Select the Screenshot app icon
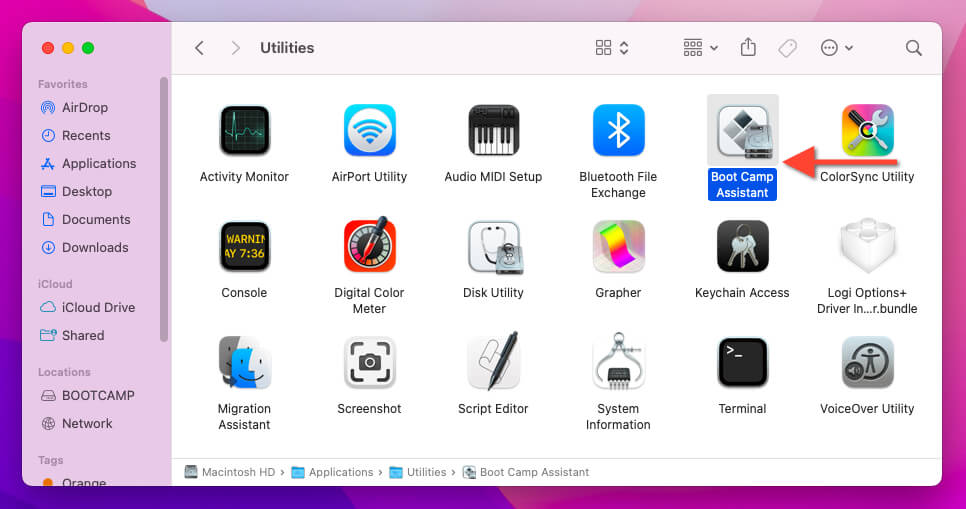This screenshot has width=966, height=509. pos(370,362)
